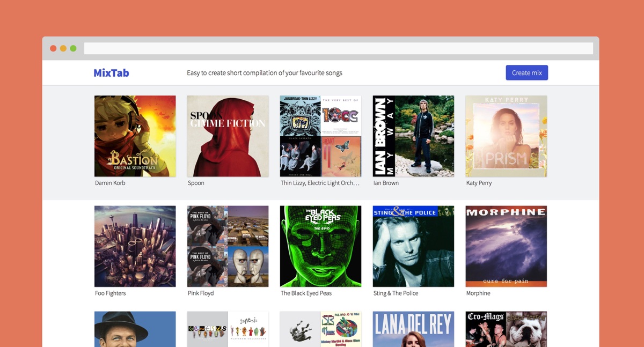
Task: Click the Morphine artist label
Action: pyautogui.click(x=478, y=293)
